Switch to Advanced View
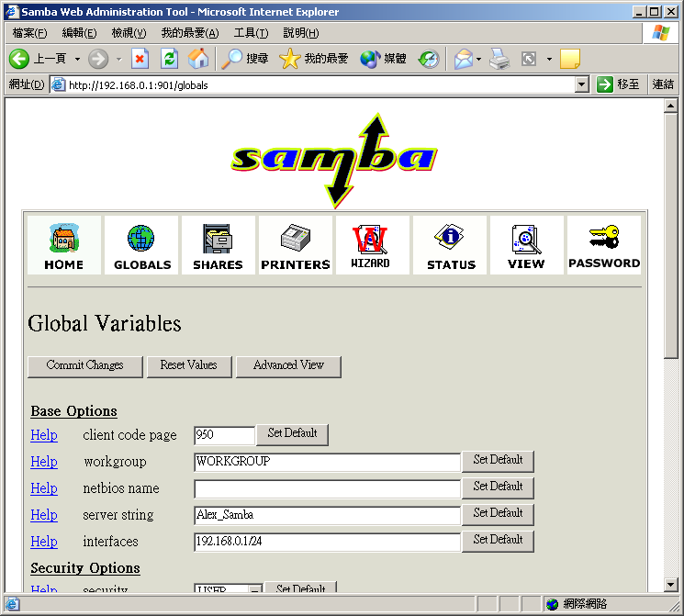 click(288, 366)
